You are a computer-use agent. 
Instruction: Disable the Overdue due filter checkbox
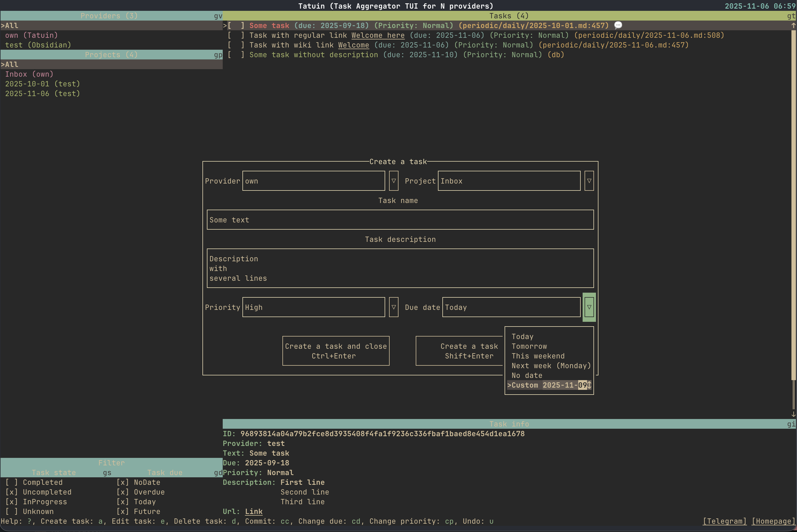tap(122, 492)
